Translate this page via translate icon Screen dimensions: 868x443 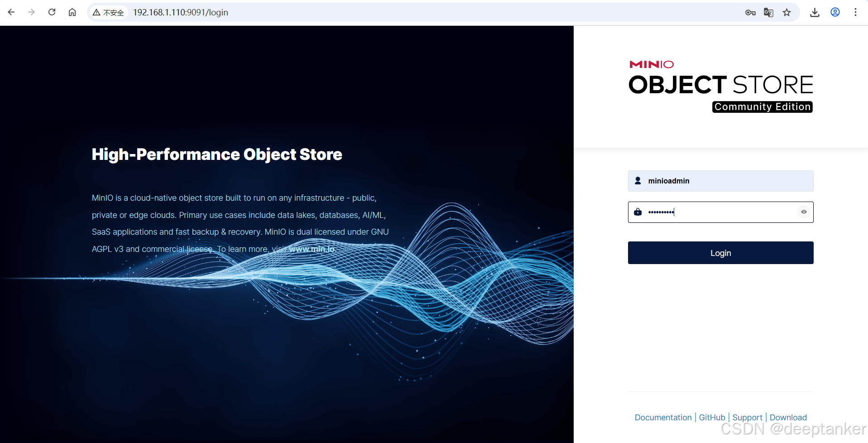click(x=768, y=13)
